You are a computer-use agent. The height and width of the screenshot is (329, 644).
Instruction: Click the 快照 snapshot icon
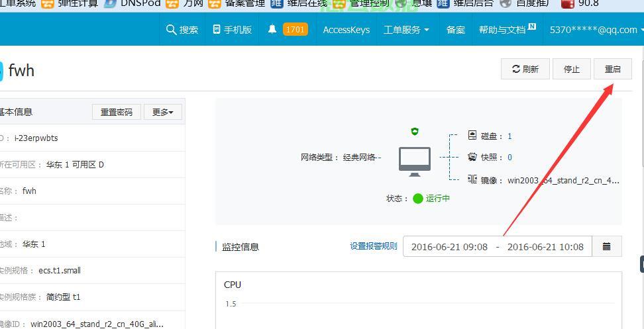tap(472, 157)
